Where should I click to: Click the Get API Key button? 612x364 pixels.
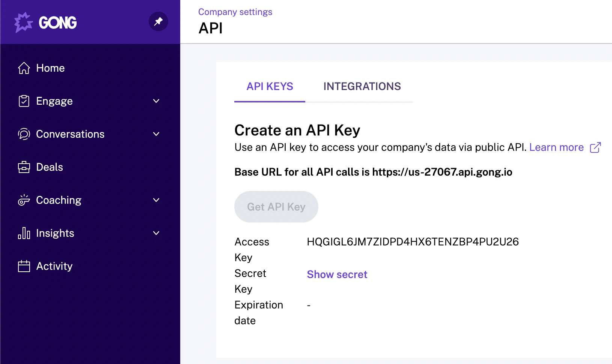pyautogui.click(x=276, y=206)
